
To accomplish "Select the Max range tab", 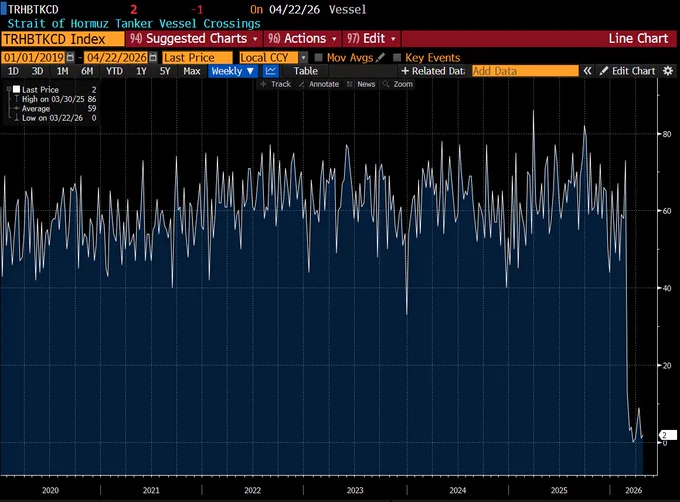I will coord(192,71).
